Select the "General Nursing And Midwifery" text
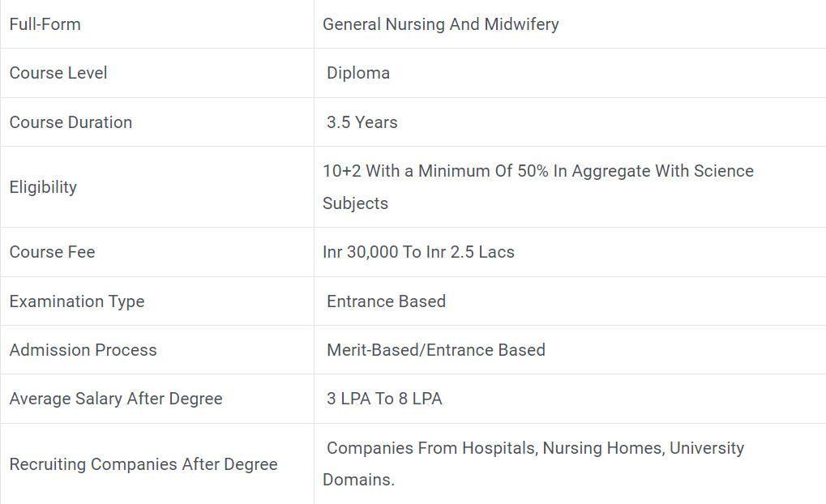 point(440,24)
